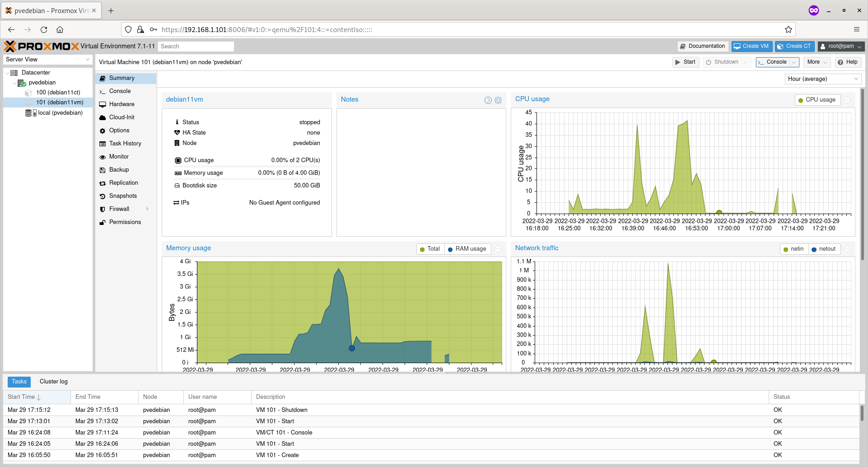868x467 pixels.
Task: Click the Replication arrows icon
Action: pos(103,183)
